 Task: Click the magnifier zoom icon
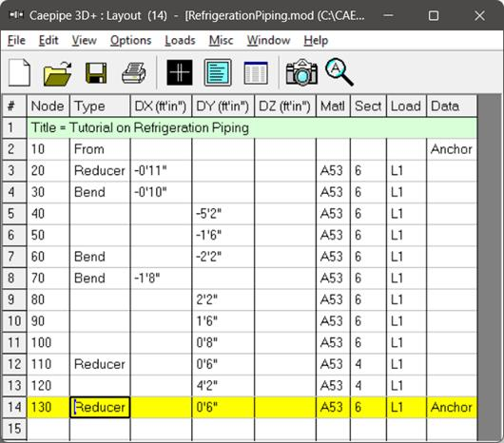pos(339,72)
